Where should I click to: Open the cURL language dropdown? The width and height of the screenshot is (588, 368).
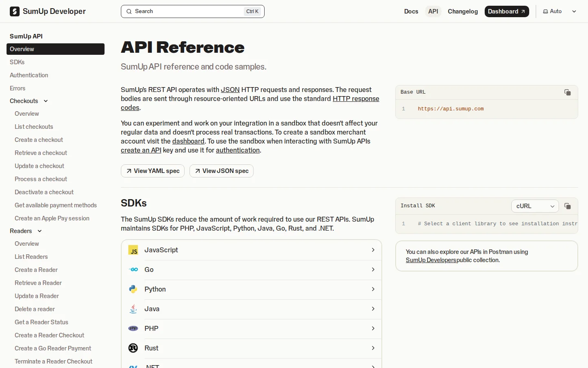pyautogui.click(x=535, y=206)
